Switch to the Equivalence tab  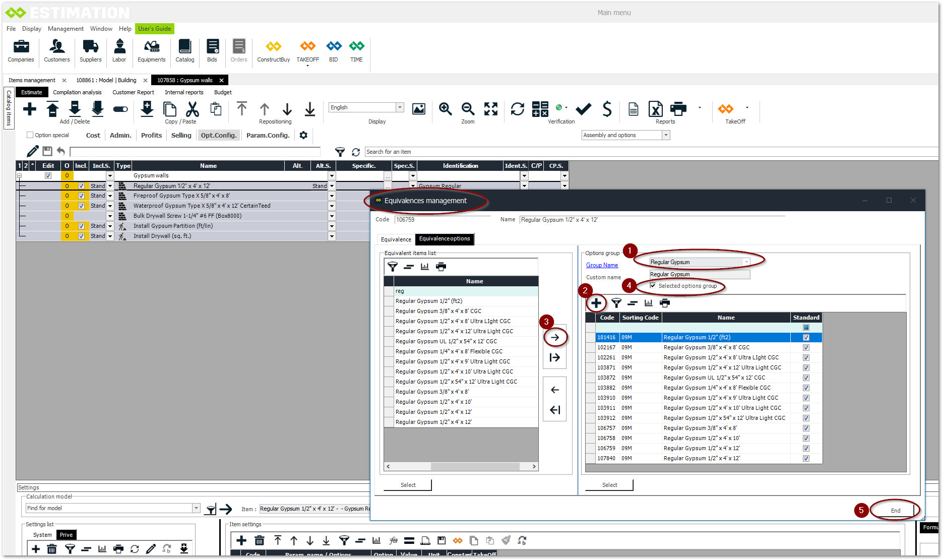[x=396, y=239]
